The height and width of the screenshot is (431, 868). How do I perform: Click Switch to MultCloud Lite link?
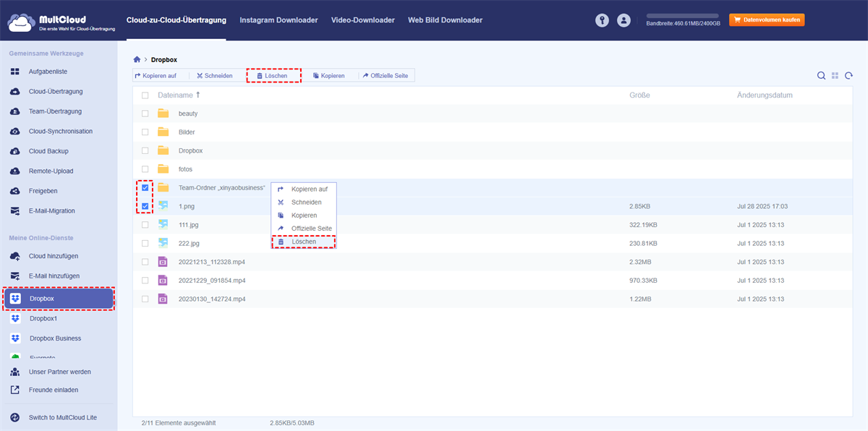coord(62,417)
